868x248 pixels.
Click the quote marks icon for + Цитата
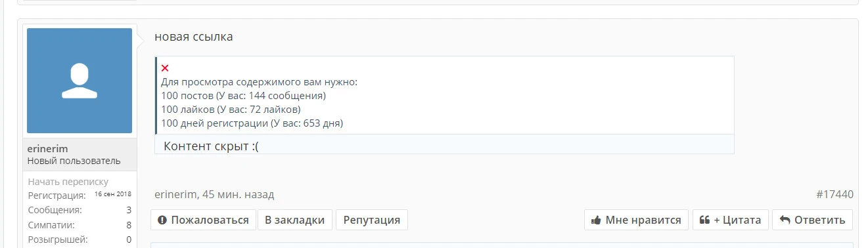704,220
